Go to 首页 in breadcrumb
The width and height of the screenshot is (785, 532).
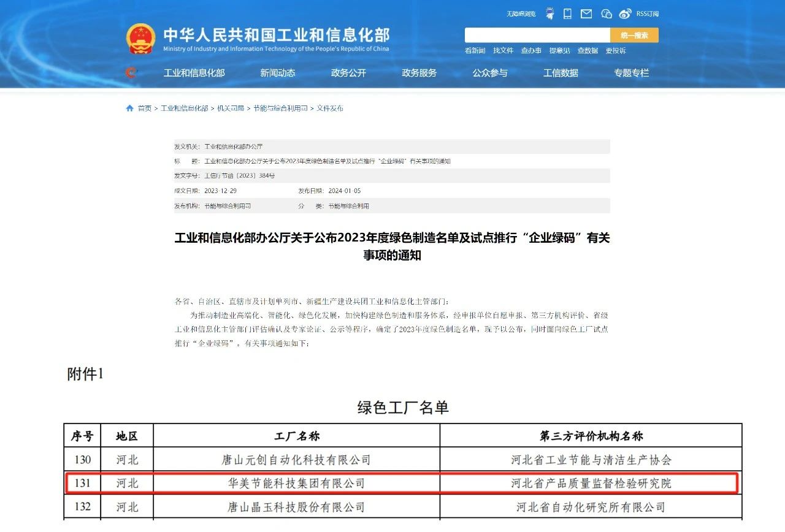[x=145, y=108]
